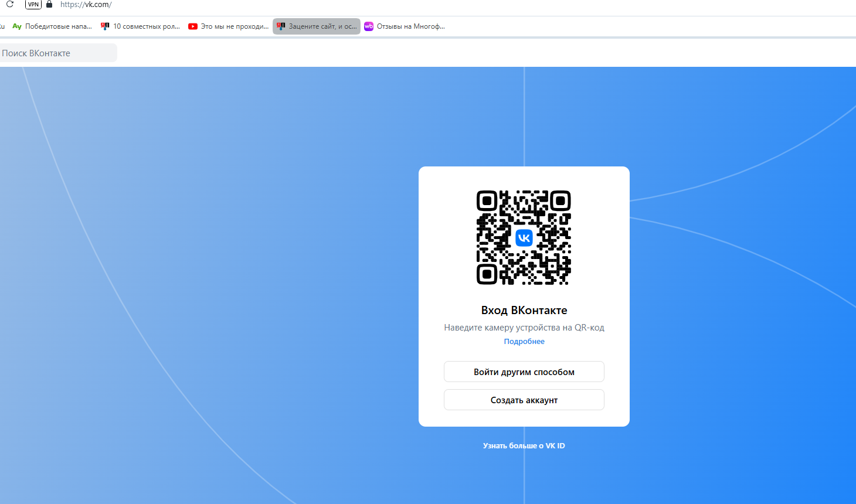Image resolution: width=856 pixels, height=504 pixels.
Task: Reload the page with the refresh icon
Action: pos(9,4)
